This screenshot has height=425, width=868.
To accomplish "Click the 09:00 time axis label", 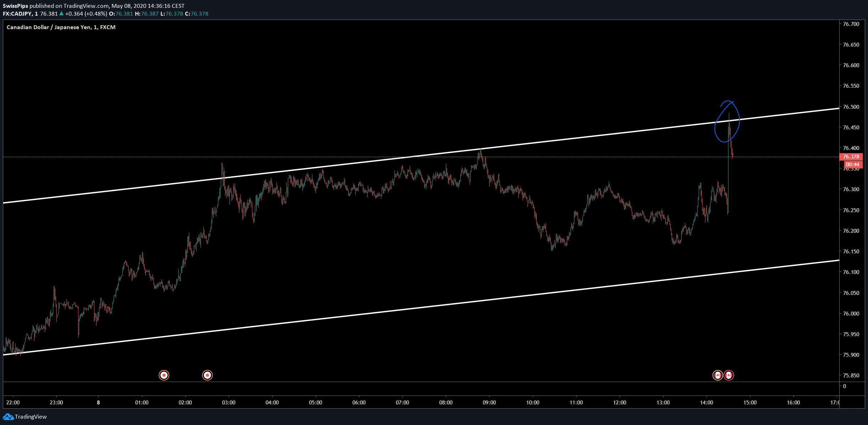I will [489, 402].
